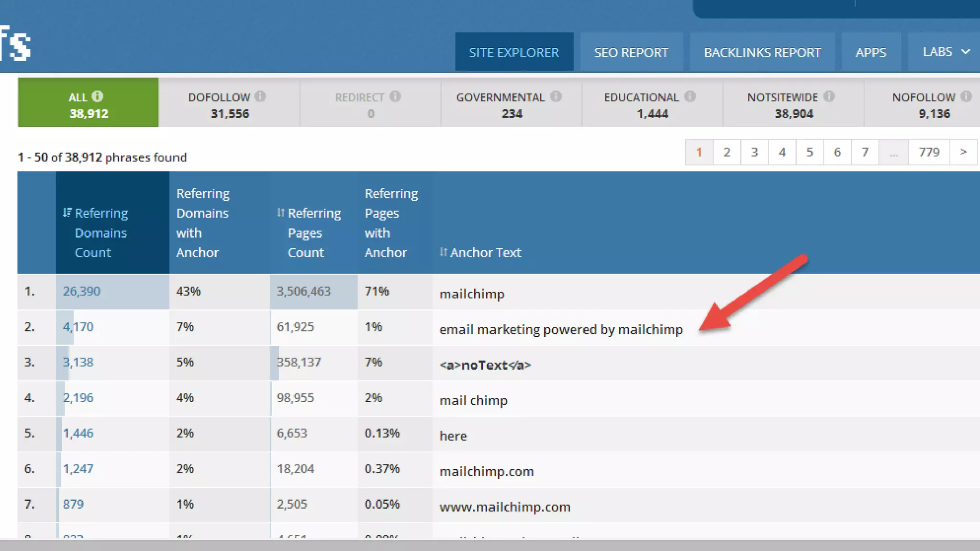Screen dimensions: 980x551
Task: Click info icon beside NOFOLLOW label
Action: (966, 97)
